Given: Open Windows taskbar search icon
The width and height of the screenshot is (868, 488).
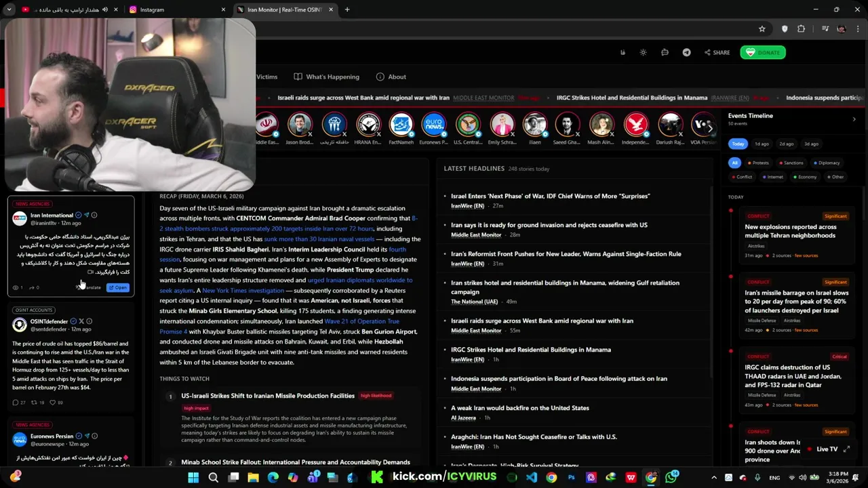Looking at the screenshot, I should click(x=213, y=477).
